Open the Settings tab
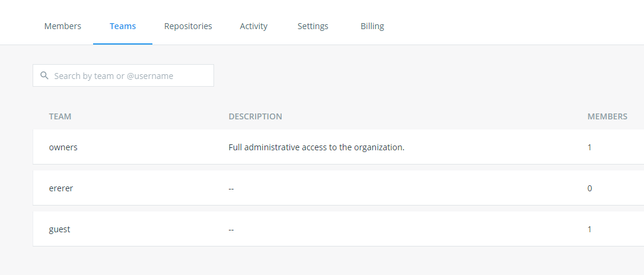This screenshot has width=644, height=275. (x=313, y=26)
